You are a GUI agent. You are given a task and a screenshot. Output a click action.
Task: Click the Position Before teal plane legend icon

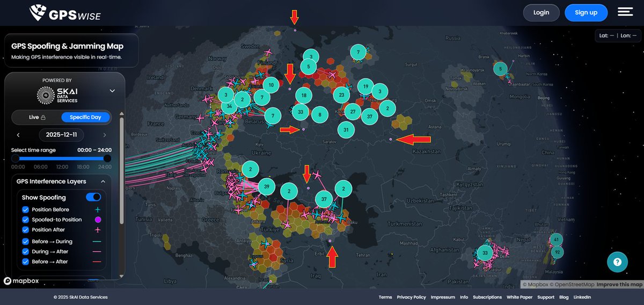(x=98, y=209)
